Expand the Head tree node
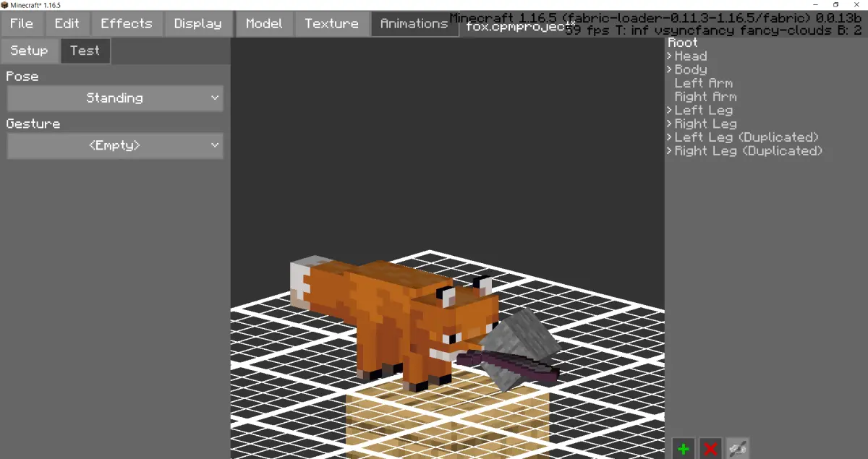Viewport: 868px width, 459px height. [670, 56]
